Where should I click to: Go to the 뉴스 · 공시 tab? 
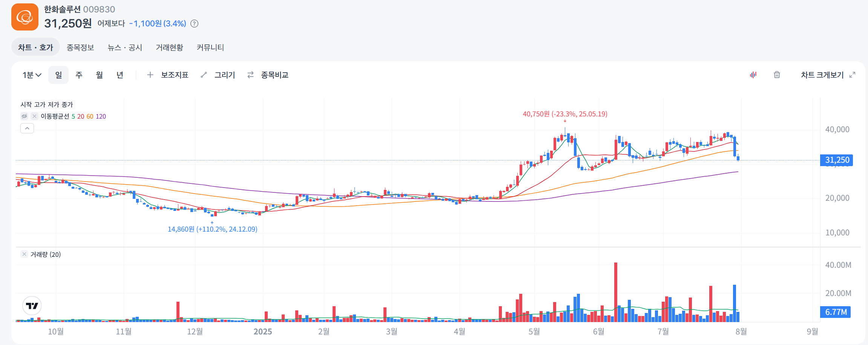tap(125, 47)
